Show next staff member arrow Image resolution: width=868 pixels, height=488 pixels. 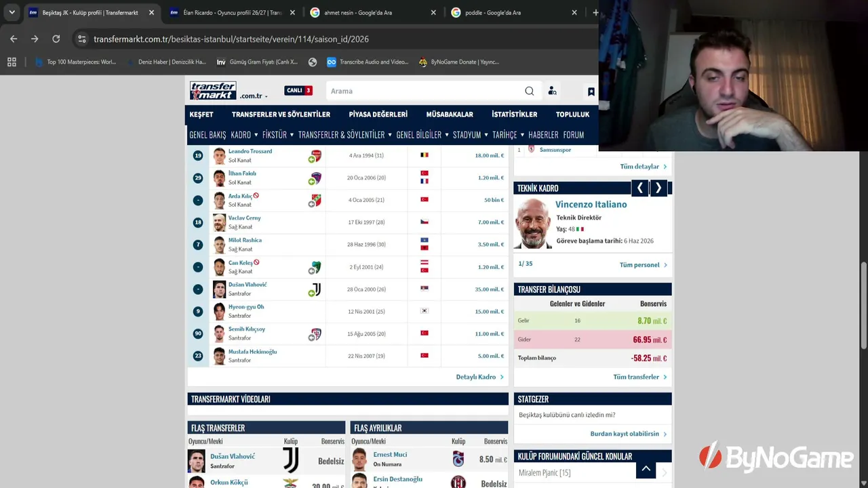(x=658, y=188)
